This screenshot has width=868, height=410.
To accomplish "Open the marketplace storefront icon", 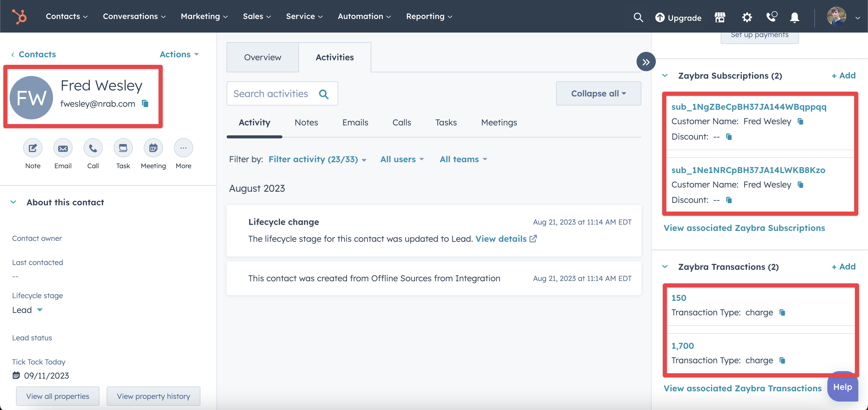I will [x=720, y=17].
